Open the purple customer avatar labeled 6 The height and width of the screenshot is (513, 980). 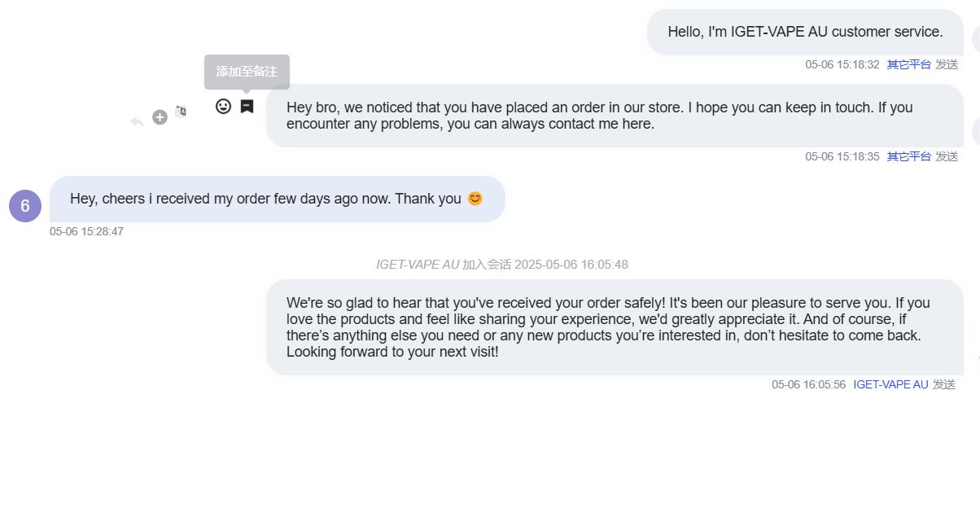pos(25,205)
